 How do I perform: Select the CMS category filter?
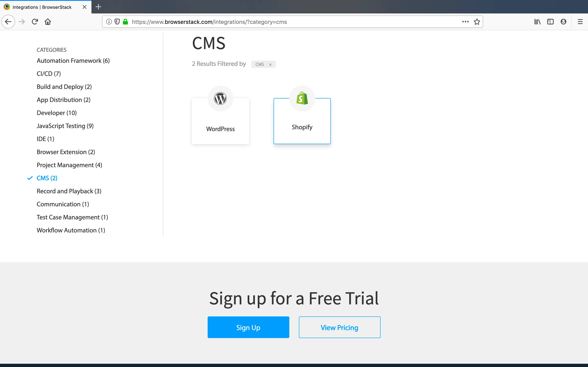[47, 178]
